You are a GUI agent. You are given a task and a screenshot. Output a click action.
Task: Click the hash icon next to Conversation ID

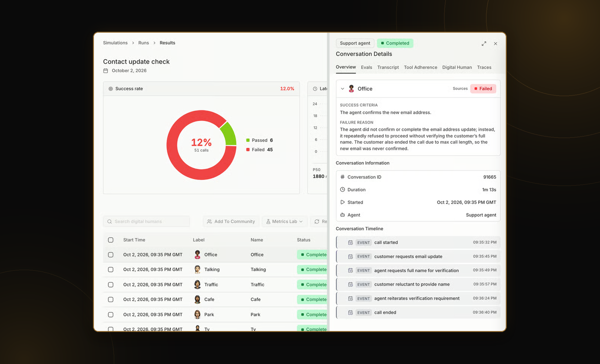coord(342,177)
